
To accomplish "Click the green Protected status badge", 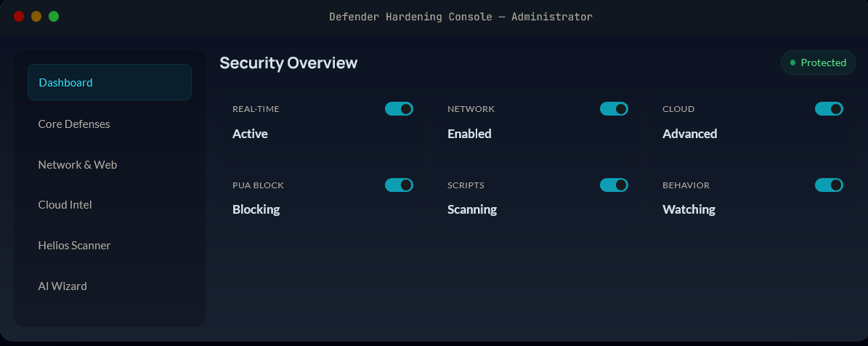I will 818,63.
